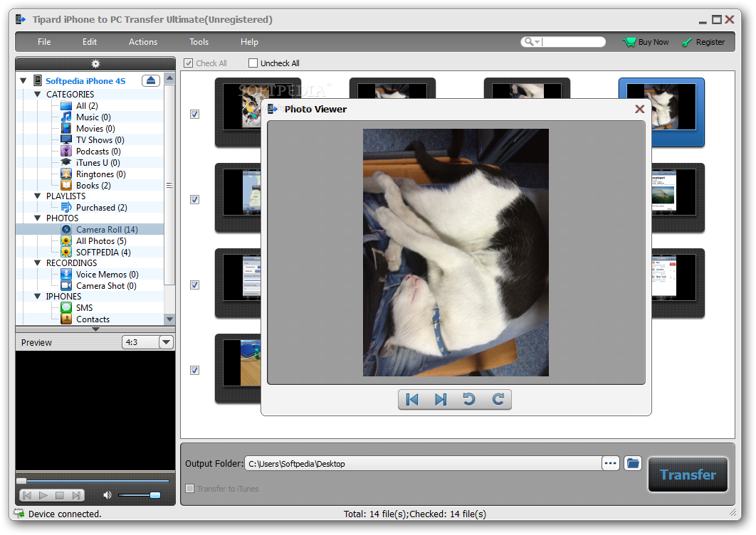Open Contacts list
The image size is (756, 535).
pyautogui.click(x=93, y=319)
